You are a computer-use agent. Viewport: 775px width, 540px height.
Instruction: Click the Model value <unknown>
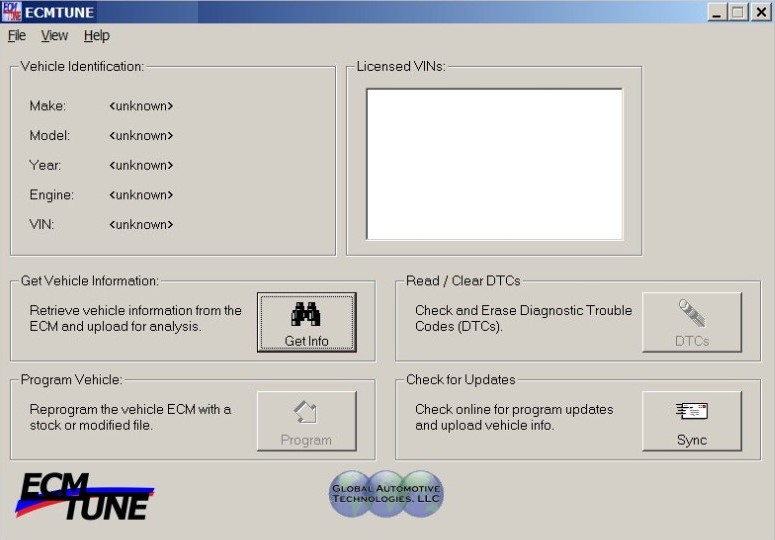[141, 135]
